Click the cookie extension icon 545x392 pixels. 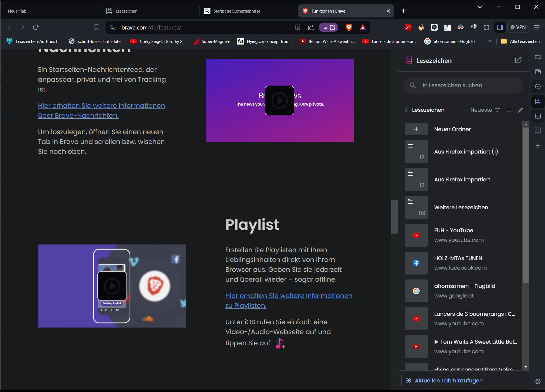pos(421,27)
